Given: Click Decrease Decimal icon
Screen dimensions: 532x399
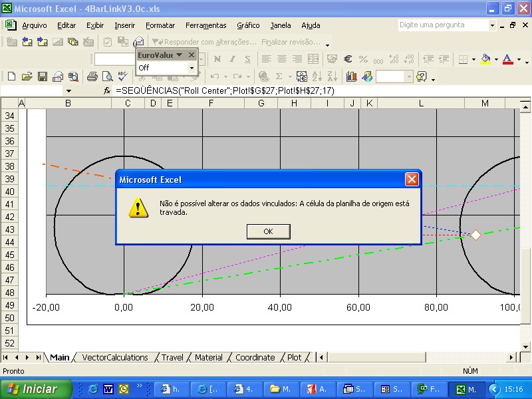Looking at the screenshot, I should [409, 59].
